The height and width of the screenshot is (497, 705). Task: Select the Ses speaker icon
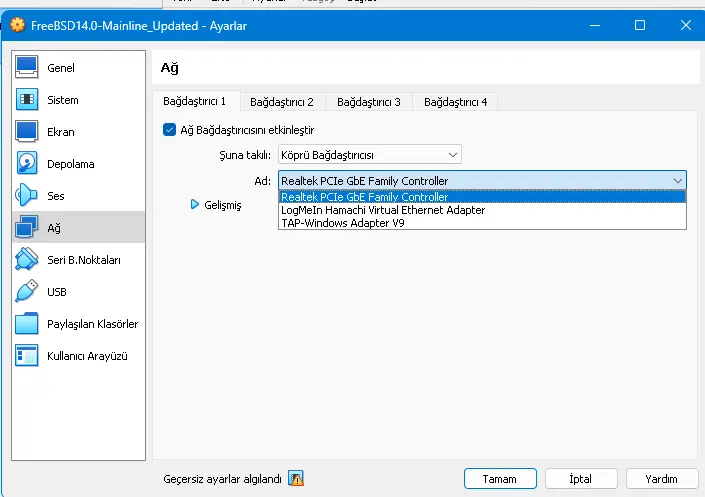click(x=27, y=196)
